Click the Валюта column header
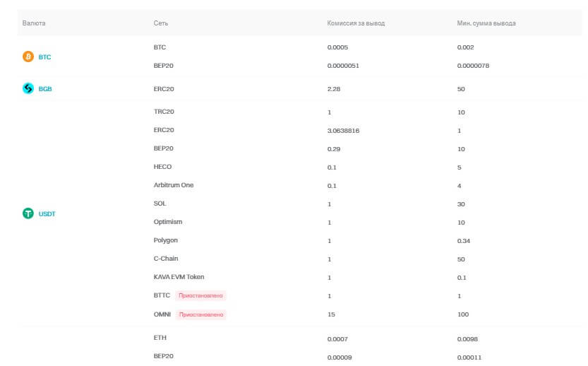 (34, 23)
